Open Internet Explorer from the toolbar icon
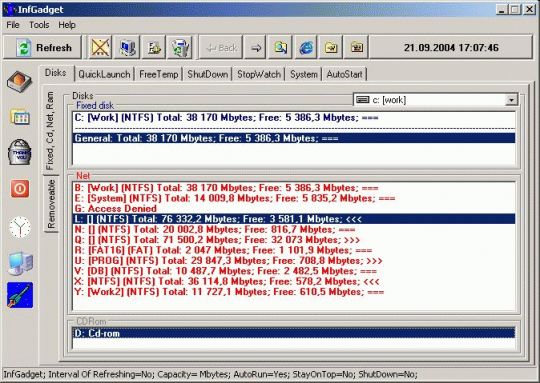Viewport: 540px width, 383px height. [x=306, y=47]
